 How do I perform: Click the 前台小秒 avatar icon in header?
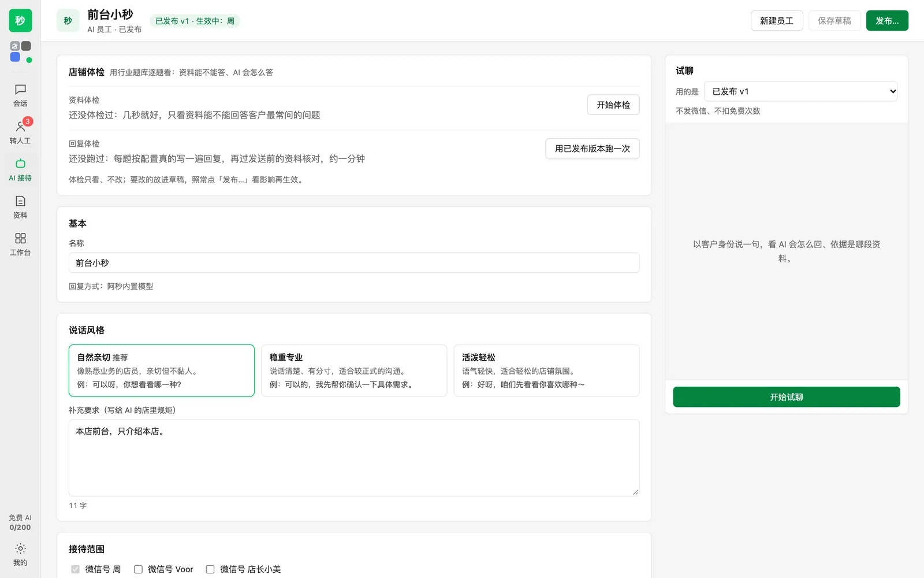click(68, 21)
